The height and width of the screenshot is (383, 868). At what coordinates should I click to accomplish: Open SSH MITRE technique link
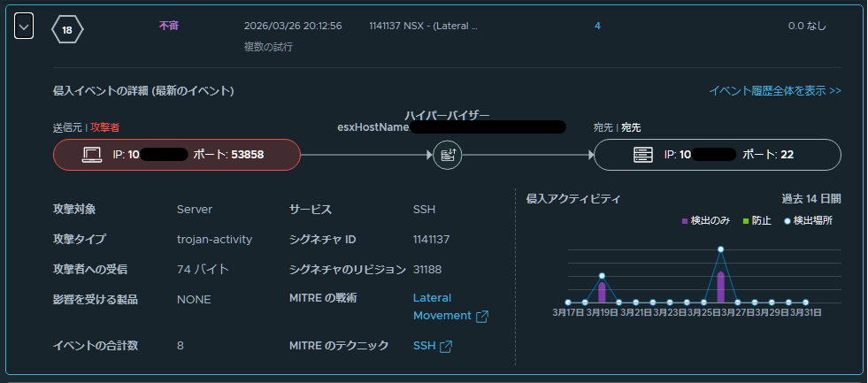(424, 346)
